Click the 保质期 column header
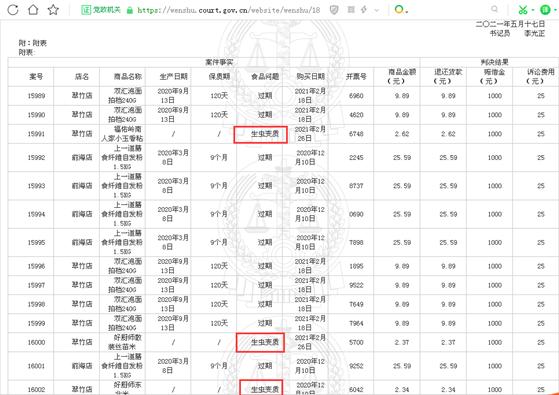The height and width of the screenshot is (395, 559). click(219, 76)
